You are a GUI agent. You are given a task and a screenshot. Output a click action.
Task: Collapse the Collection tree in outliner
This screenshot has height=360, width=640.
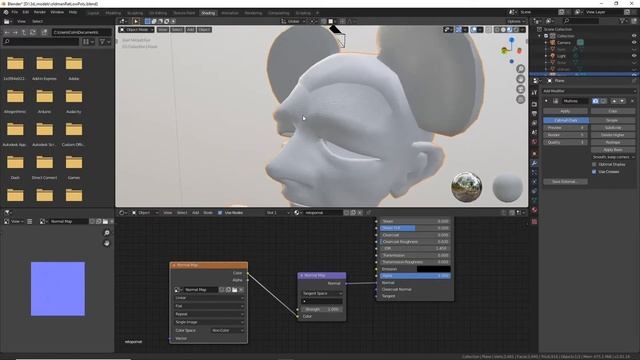pyautogui.click(x=540, y=36)
